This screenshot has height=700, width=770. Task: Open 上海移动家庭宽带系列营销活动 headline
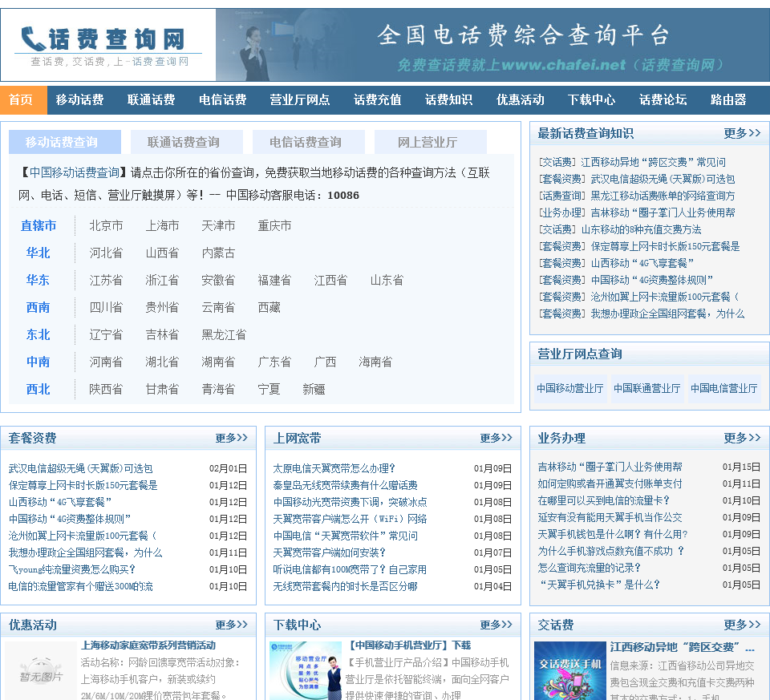[148, 645]
